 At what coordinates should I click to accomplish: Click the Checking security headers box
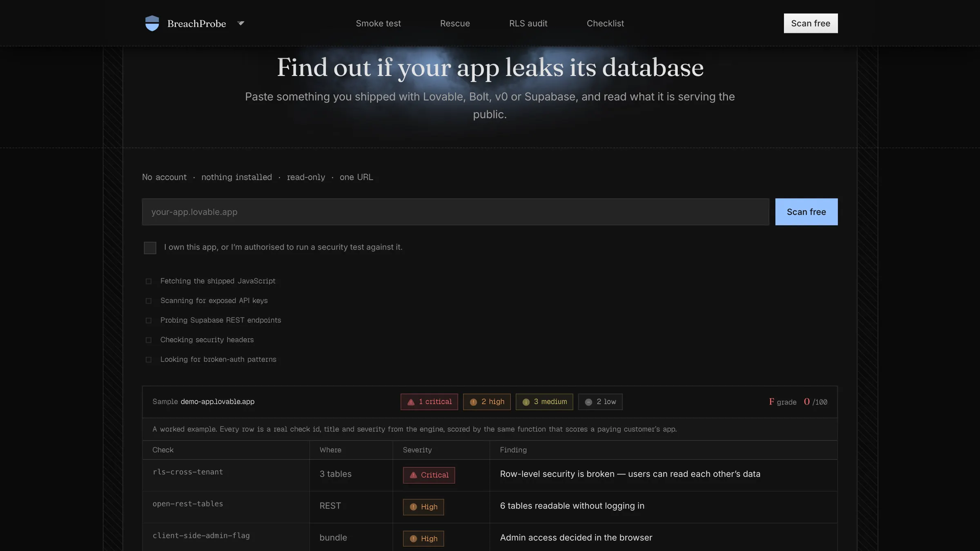click(149, 340)
